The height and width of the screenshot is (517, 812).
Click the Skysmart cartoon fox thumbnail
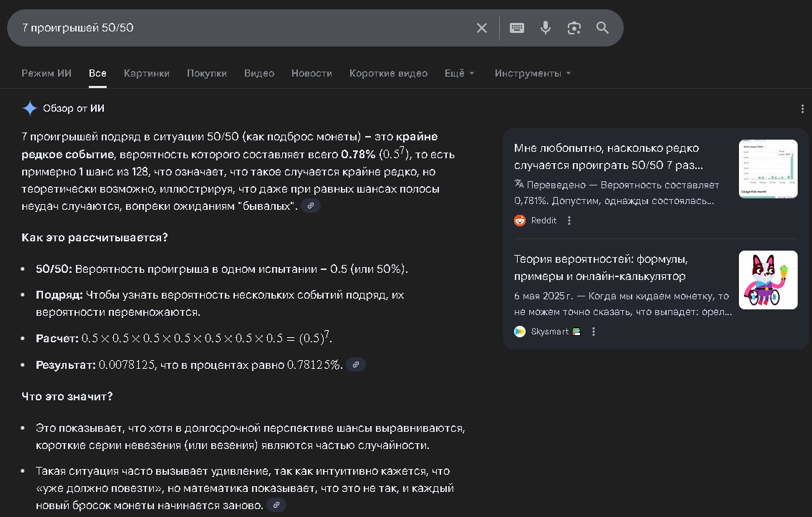768,280
